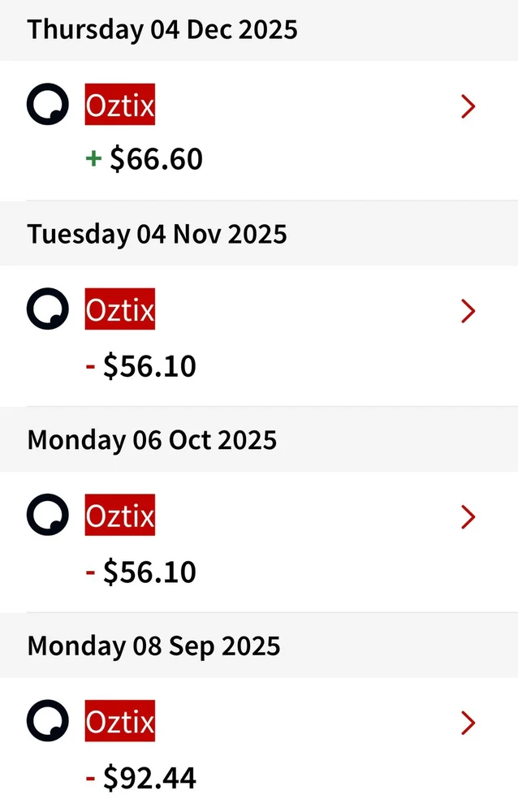Tap the Oztix label under Monday 06 Oct
Viewport: 518px width, 812px height.
[x=119, y=516]
